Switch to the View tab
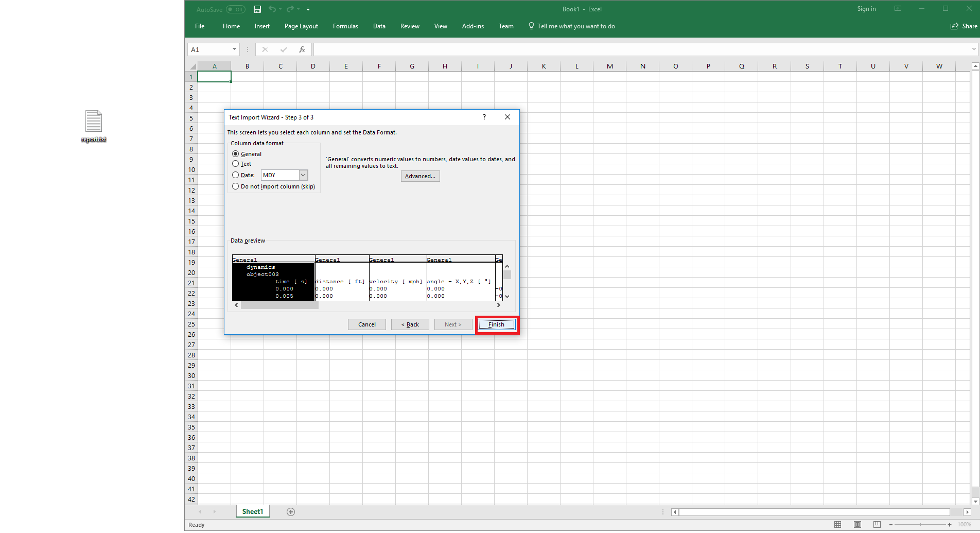This screenshot has width=980, height=533. tap(441, 26)
